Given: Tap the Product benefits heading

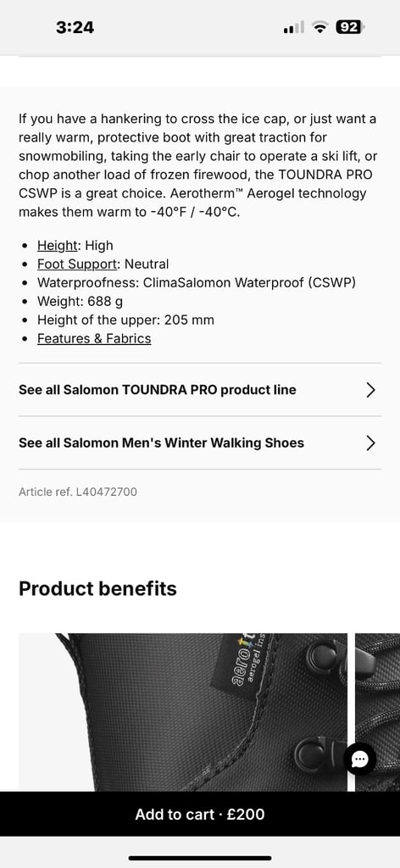Looking at the screenshot, I should coord(98,588).
